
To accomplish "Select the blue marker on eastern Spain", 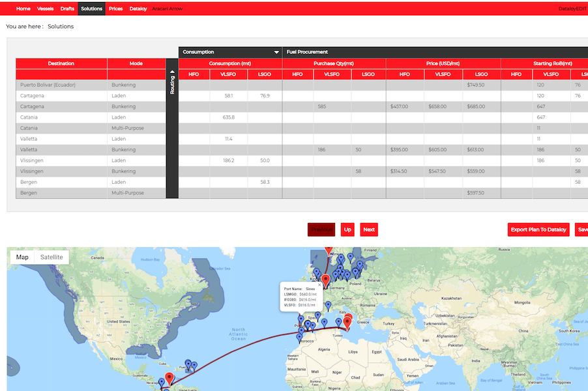I will (x=317, y=316).
